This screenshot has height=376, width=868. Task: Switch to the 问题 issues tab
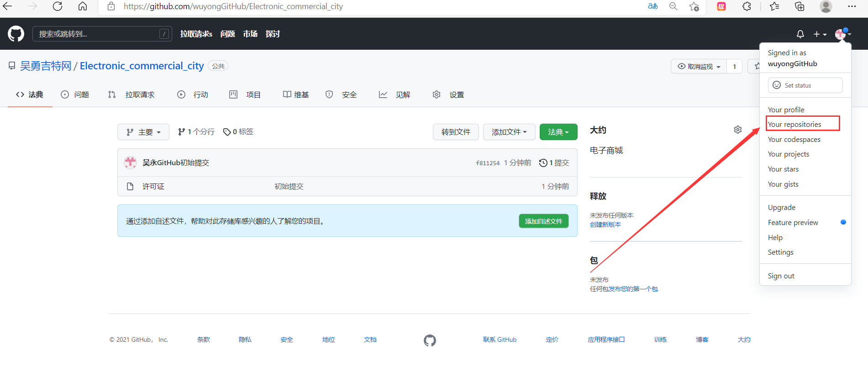75,94
